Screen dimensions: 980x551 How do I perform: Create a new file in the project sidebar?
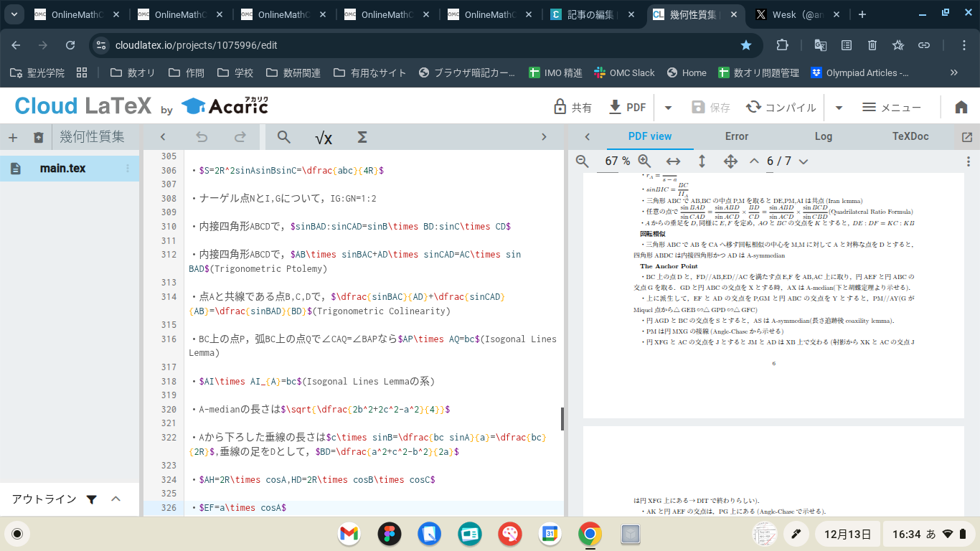coord(13,136)
